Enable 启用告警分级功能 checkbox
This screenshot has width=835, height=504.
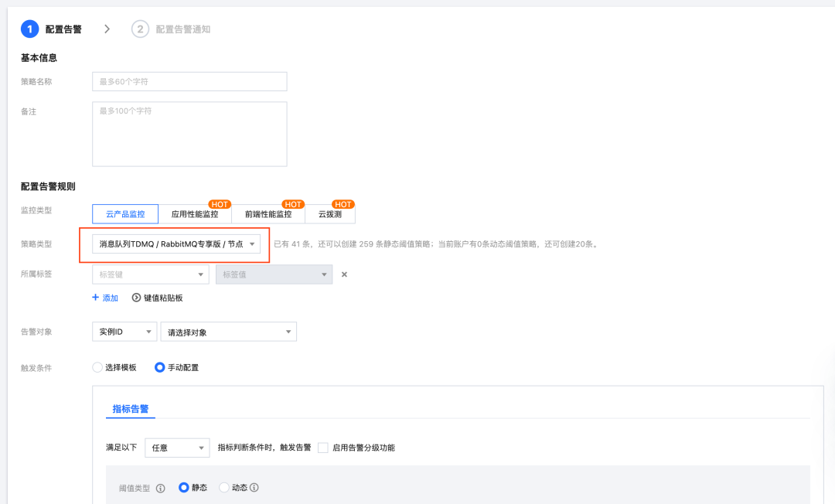(322, 448)
